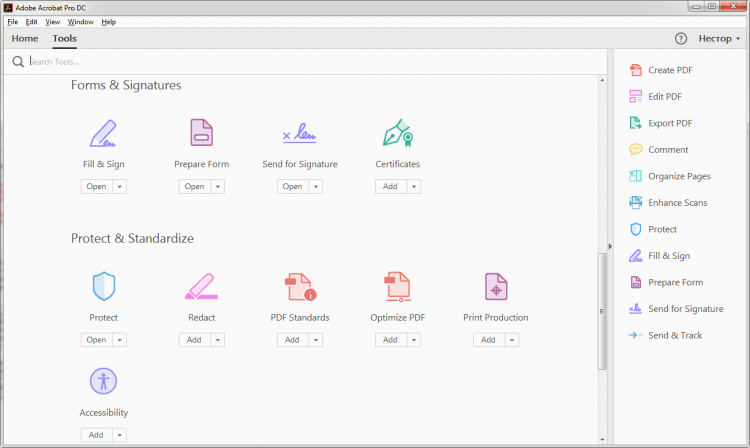Open the View menu
This screenshot has width=750, height=448.
[x=53, y=22]
